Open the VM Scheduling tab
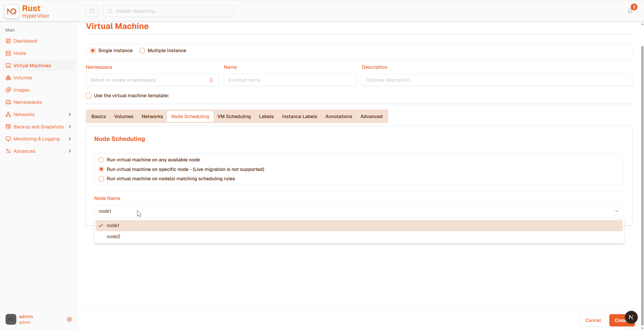644x330 pixels. [234, 117]
